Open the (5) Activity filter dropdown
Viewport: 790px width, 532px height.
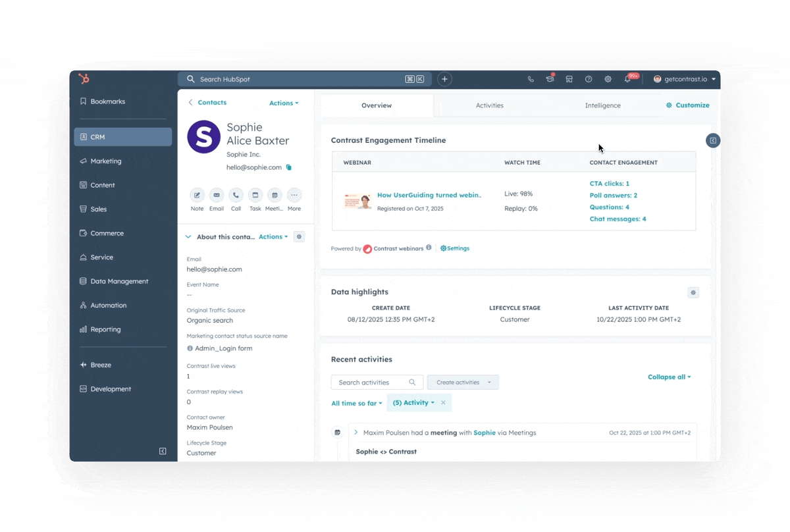click(412, 402)
